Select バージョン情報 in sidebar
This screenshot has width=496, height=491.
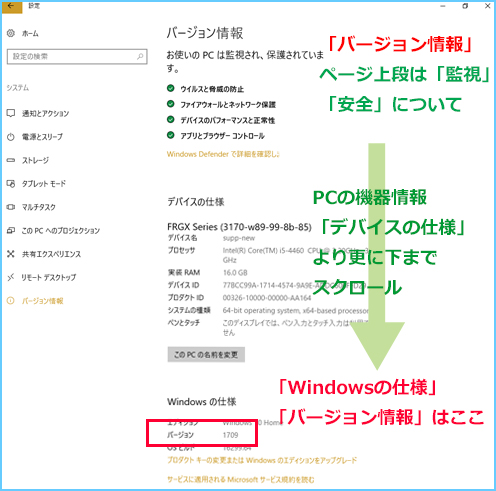42,301
